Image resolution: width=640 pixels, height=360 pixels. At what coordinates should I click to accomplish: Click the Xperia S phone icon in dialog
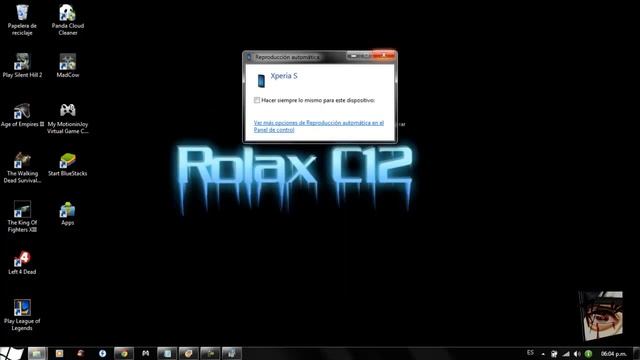click(261, 81)
